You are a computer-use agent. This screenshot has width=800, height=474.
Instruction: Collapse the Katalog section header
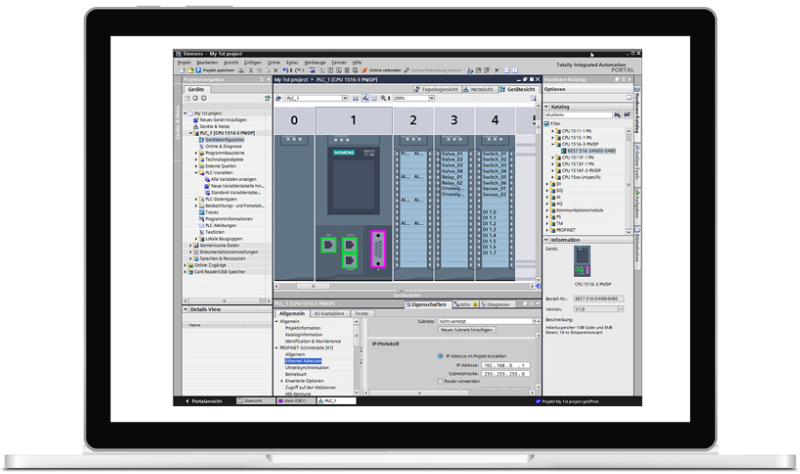coord(546,107)
